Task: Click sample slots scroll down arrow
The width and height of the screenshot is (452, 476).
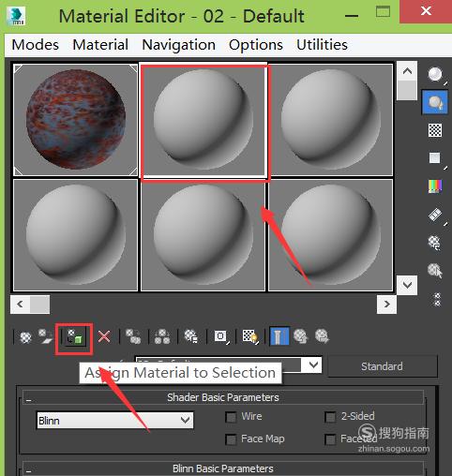Action: (407, 285)
